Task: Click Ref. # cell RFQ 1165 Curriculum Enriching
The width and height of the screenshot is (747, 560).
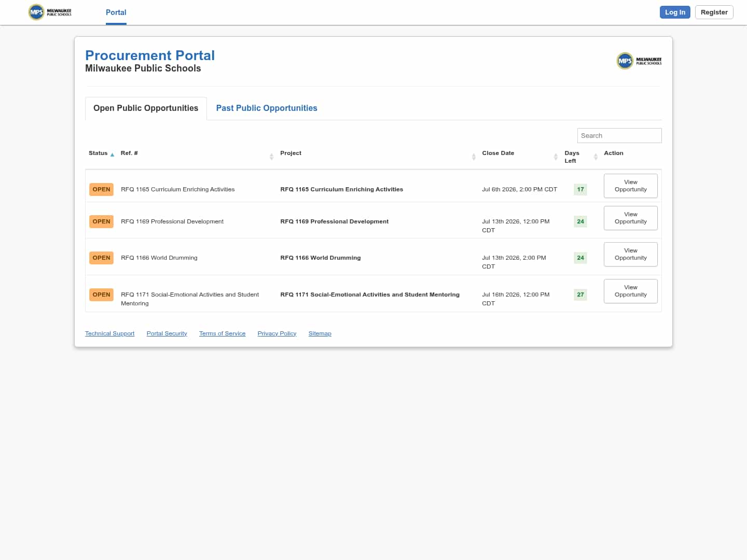Action: coord(177,189)
